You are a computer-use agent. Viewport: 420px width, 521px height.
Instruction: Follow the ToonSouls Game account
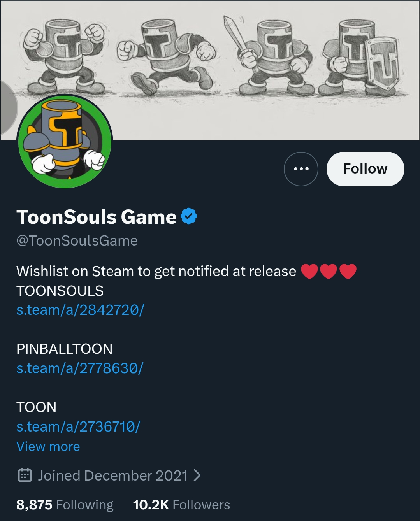coord(365,169)
